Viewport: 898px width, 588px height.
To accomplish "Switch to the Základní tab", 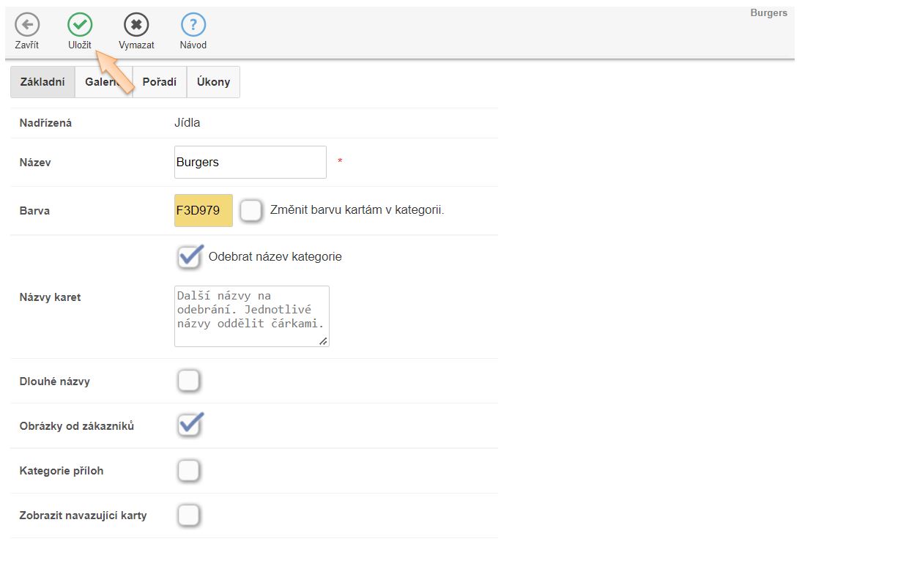I will (x=42, y=82).
